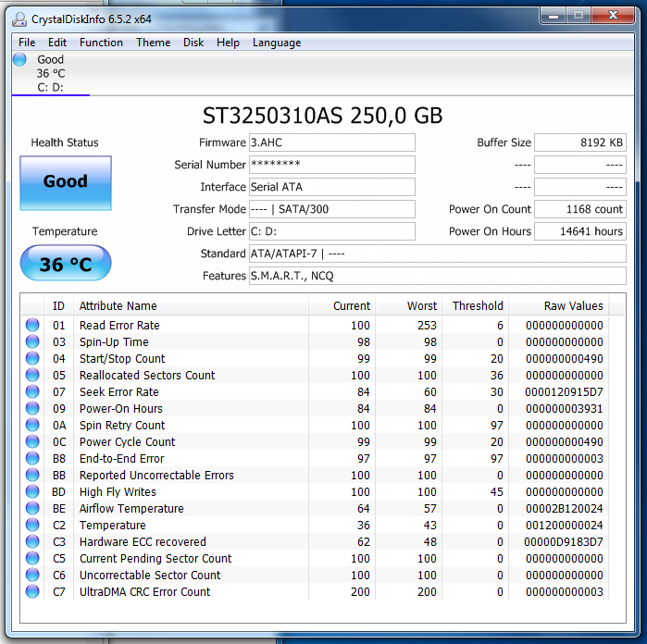Click the blue disk status orb beside Good 36 °C
Screen dimensions: 647x644
click(x=19, y=59)
